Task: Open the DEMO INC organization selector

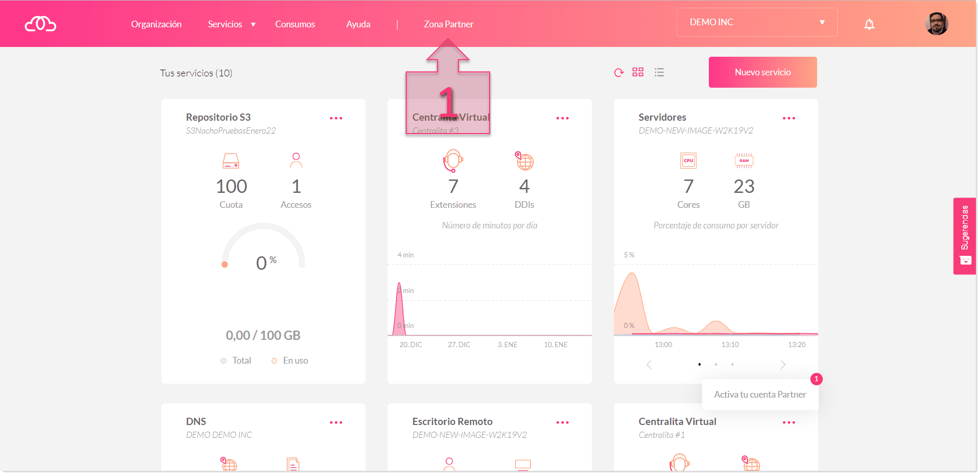Action: click(x=757, y=22)
